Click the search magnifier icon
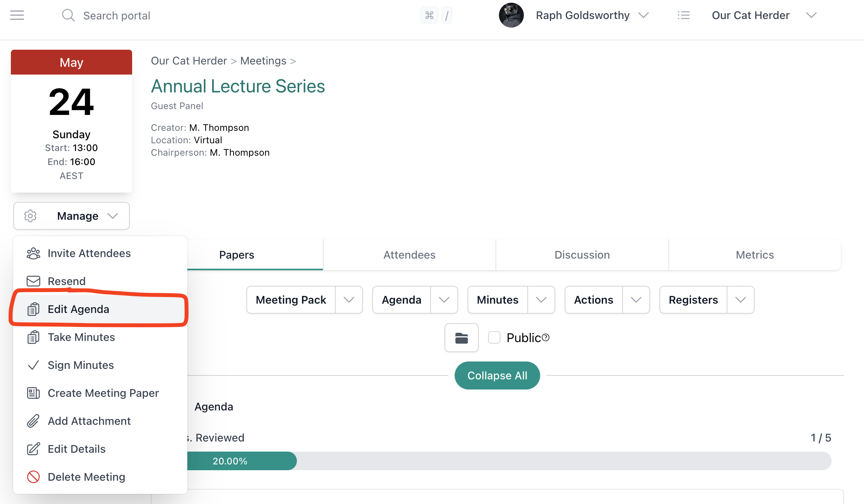This screenshot has width=865, height=504. 68,15
